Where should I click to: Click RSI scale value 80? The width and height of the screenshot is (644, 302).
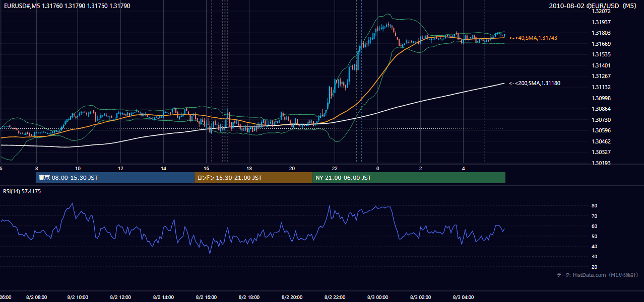coord(595,206)
